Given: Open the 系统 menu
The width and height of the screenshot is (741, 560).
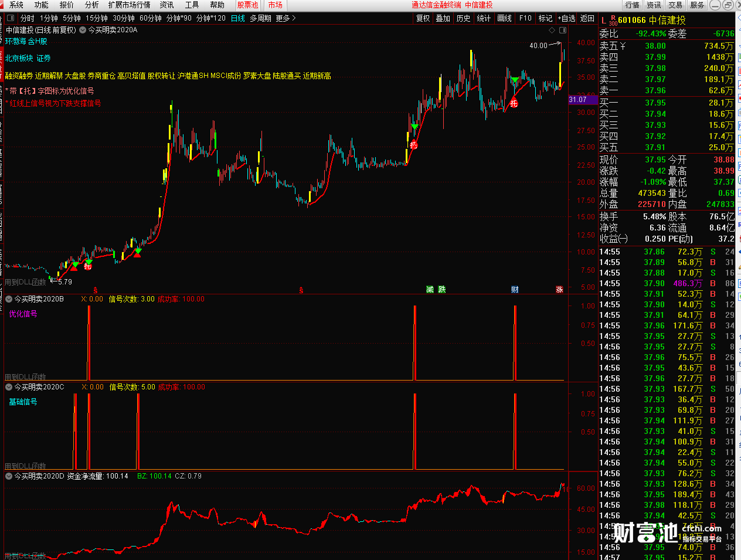Looking at the screenshot, I should coord(16,5).
